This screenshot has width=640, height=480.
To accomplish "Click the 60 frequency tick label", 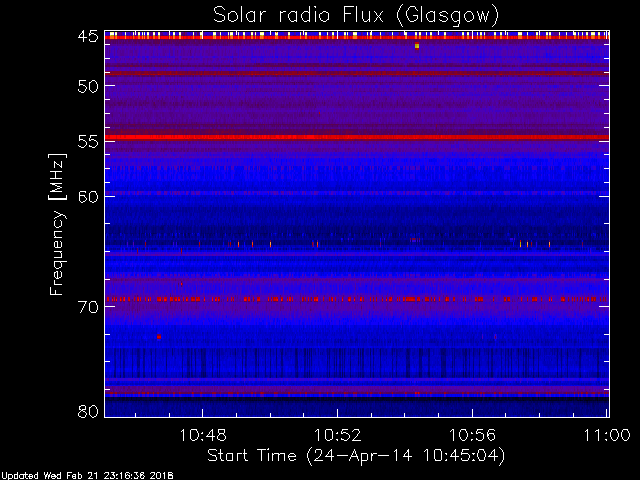I will 88,197.
